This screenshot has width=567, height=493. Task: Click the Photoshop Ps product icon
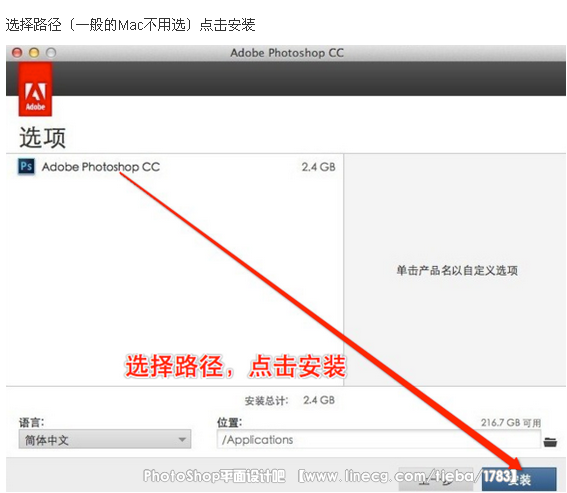[x=26, y=167]
